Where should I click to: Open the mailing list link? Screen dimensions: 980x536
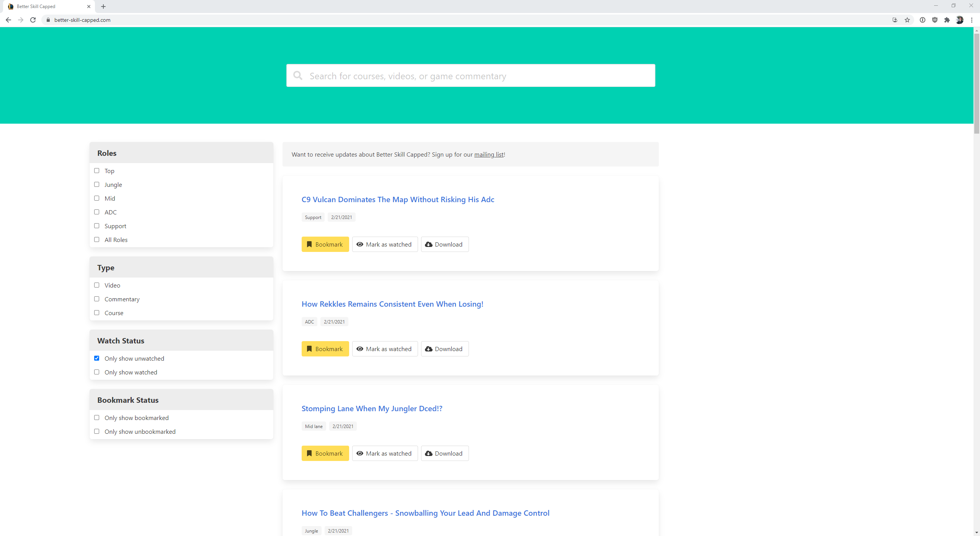point(489,155)
